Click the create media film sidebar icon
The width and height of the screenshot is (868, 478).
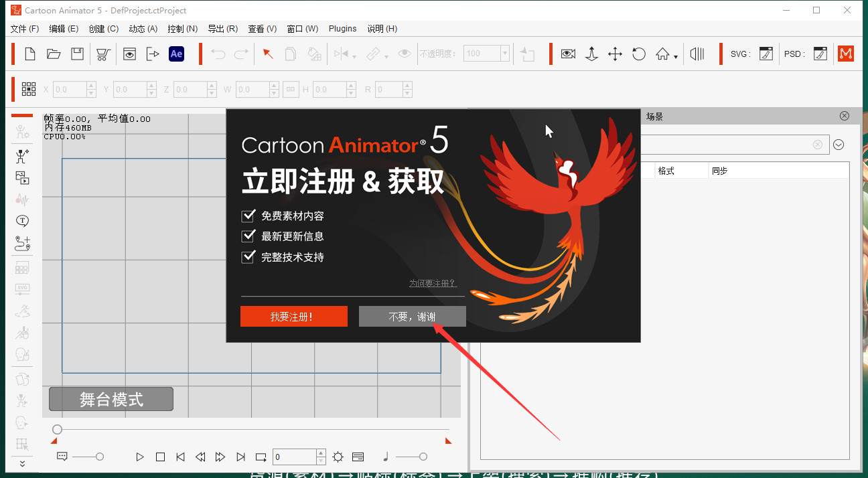[22, 178]
